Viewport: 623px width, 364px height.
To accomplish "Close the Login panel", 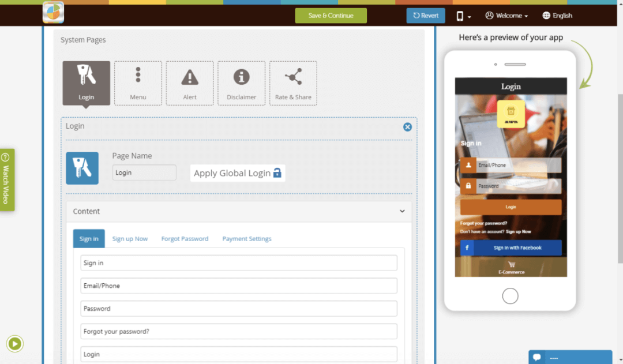I will tap(407, 127).
